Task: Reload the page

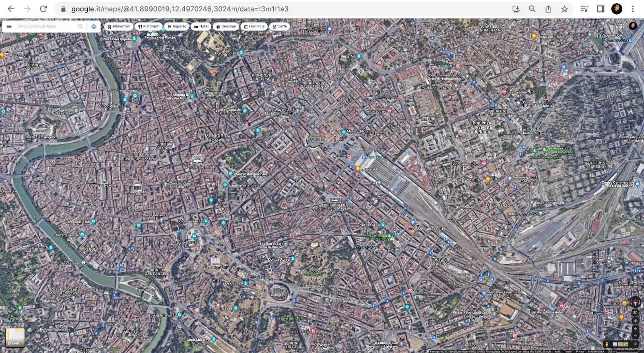Action: (x=43, y=9)
